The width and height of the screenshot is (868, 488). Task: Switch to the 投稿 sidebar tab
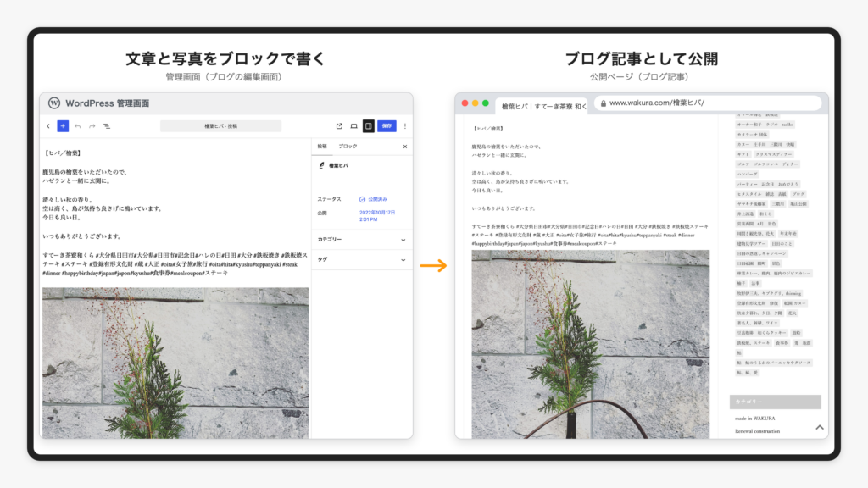click(x=322, y=146)
